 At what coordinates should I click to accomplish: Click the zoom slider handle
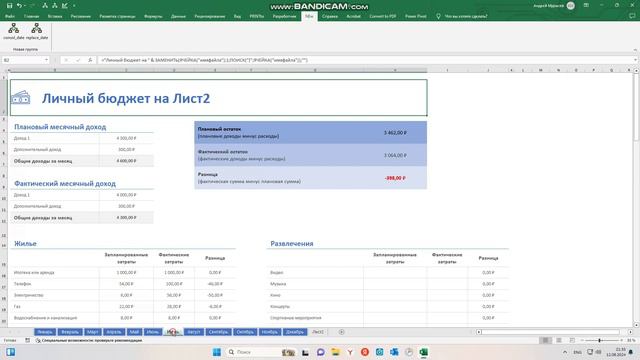(599, 340)
